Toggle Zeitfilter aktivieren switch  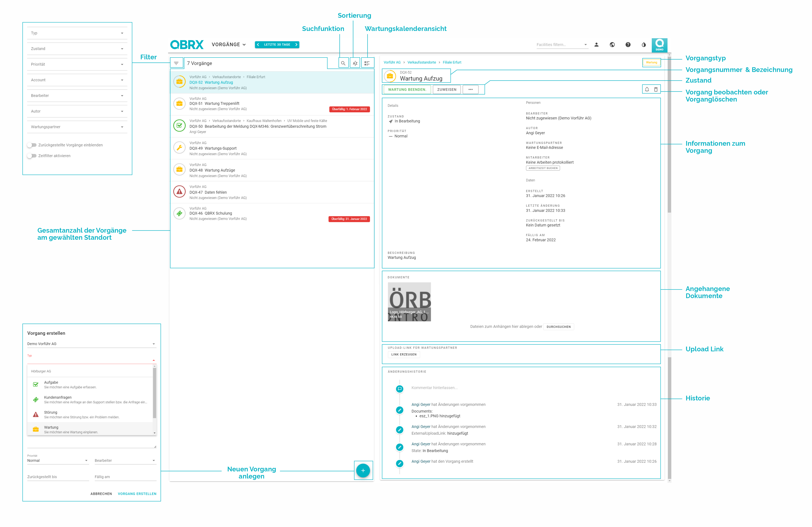coord(32,156)
